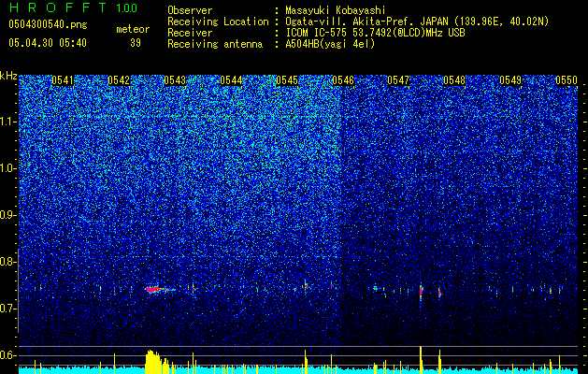Click the HROFFT program title
This screenshot has width=588, height=374.
[58, 7]
